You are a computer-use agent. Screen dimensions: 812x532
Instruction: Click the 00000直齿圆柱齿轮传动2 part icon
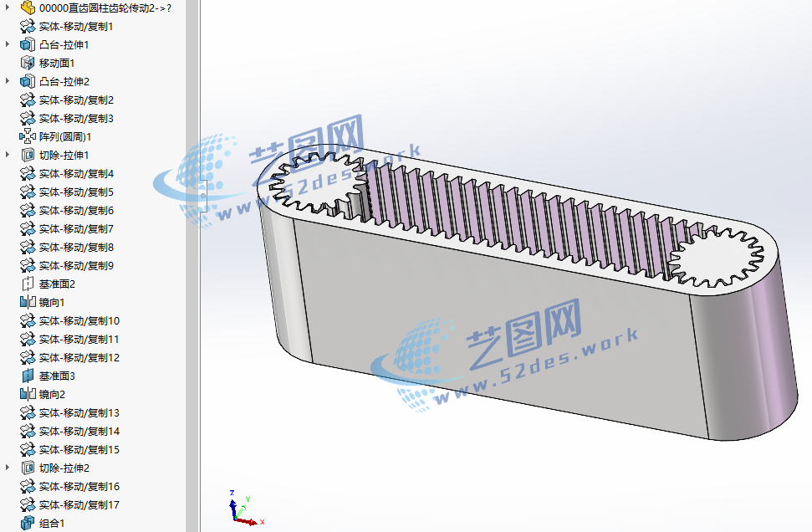coord(28,8)
